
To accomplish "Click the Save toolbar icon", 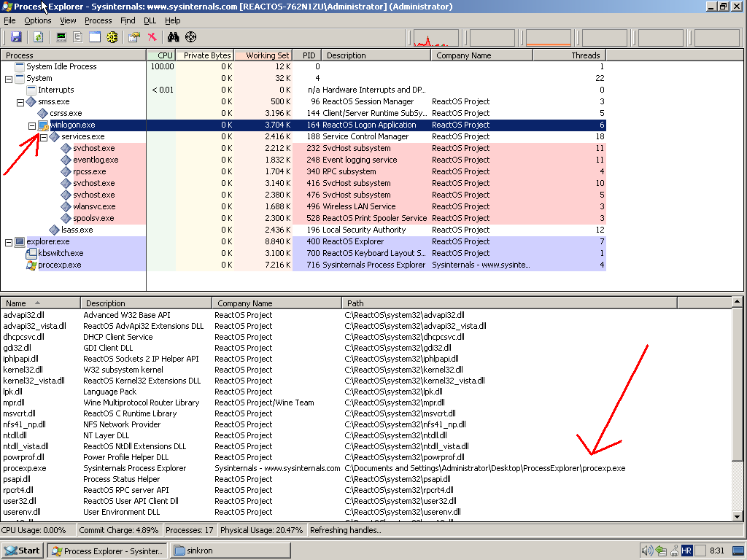I will click(x=16, y=37).
